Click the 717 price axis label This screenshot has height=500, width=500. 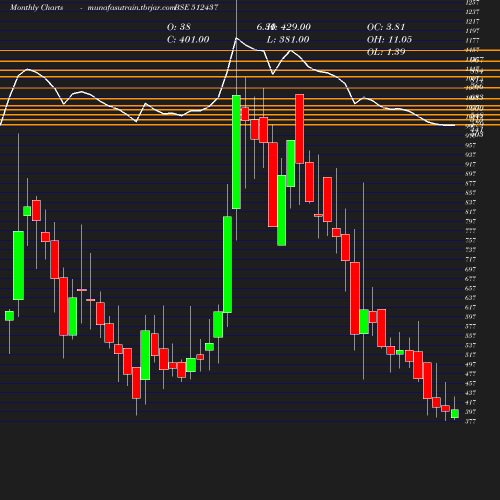[470, 259]
